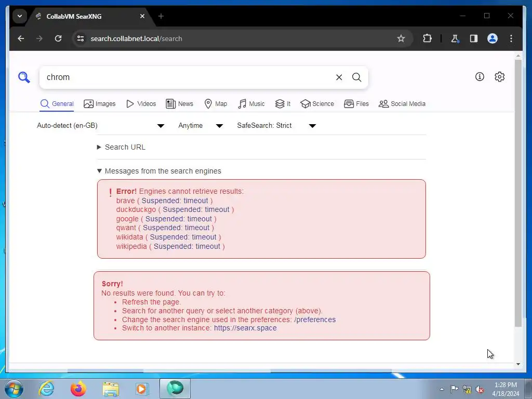Switch to the Files category

click(356, 104)
